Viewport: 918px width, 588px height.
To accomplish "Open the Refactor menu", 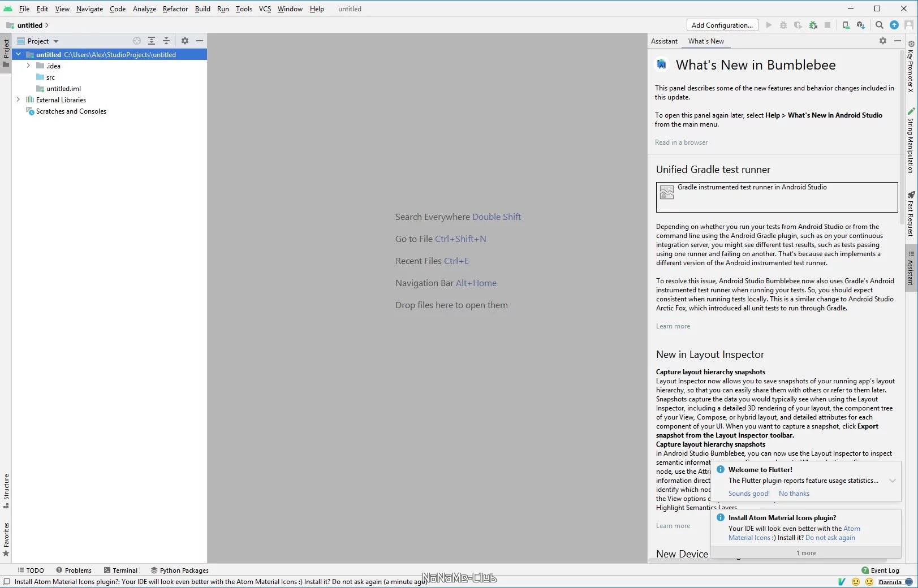I will (x=175, y=8).
